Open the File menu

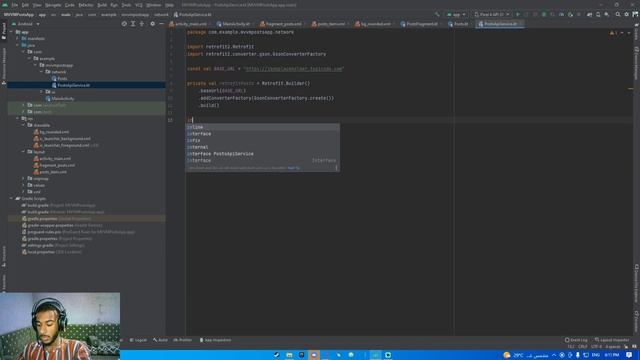[15, 5]
